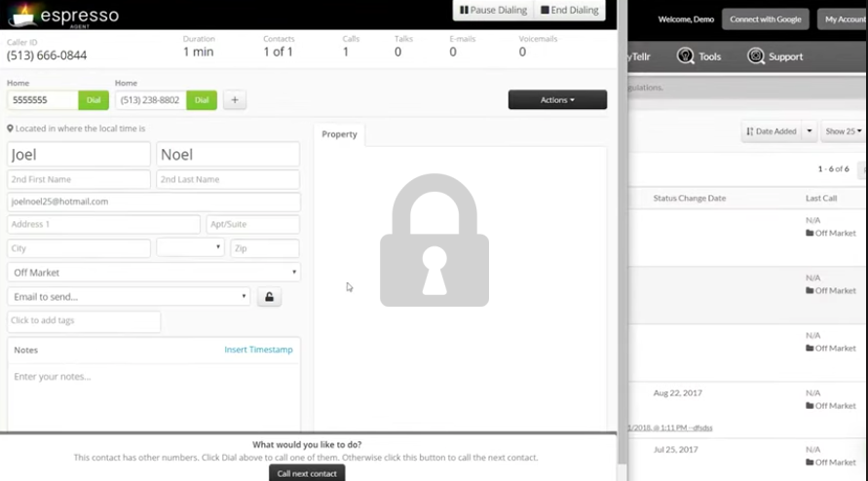Switch to the Property tab
Viewport: 868px width, 481px height.
click(x=339, y=134)
